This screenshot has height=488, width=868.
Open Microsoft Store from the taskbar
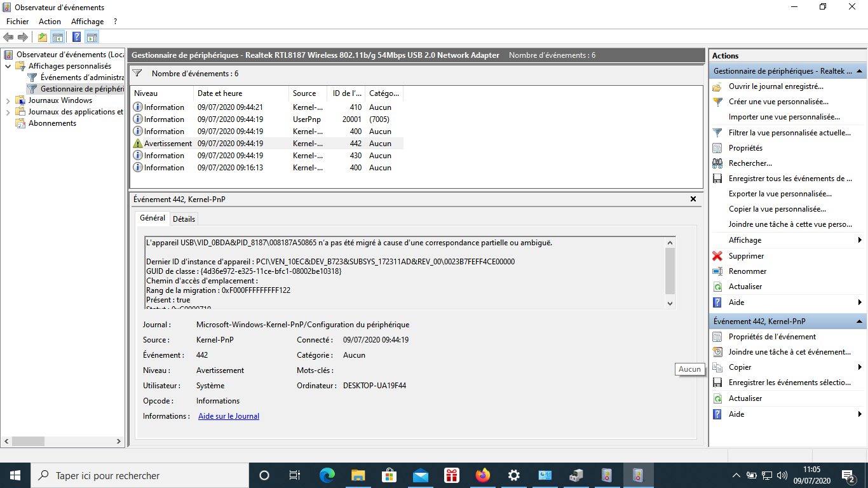coord(390,475)
